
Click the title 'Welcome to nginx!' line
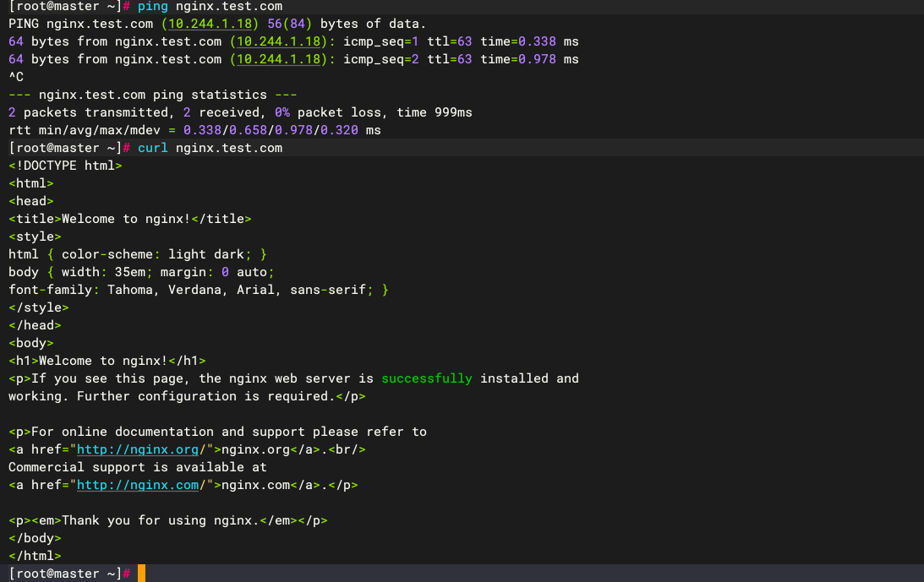pyautogui.click(x=130, y=219)
